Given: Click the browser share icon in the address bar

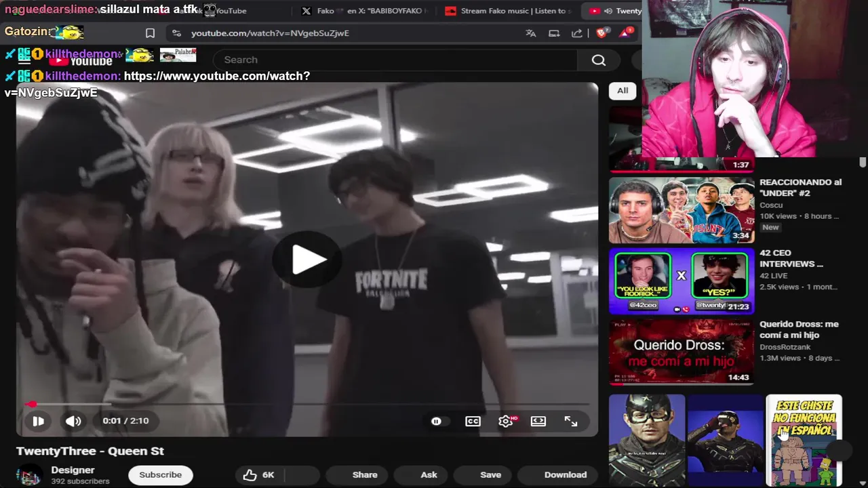Looking at the screenshot, I should pos(577,33).
